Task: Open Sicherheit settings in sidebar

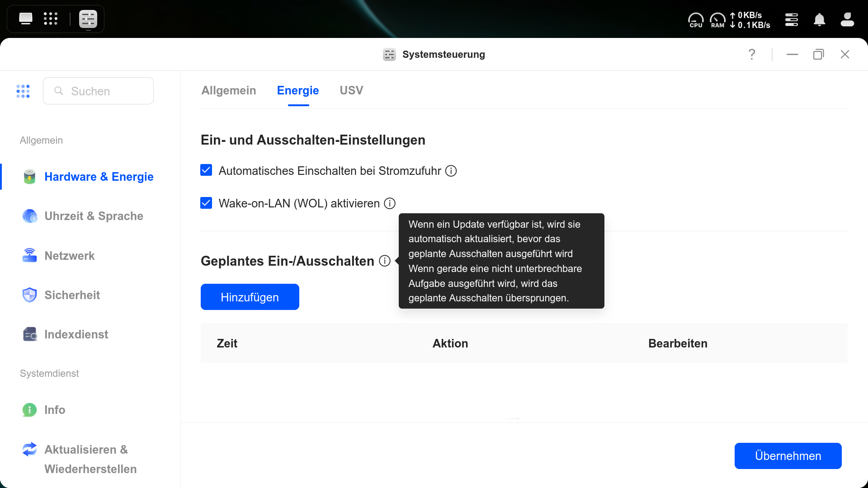Action: pos(72,295)
